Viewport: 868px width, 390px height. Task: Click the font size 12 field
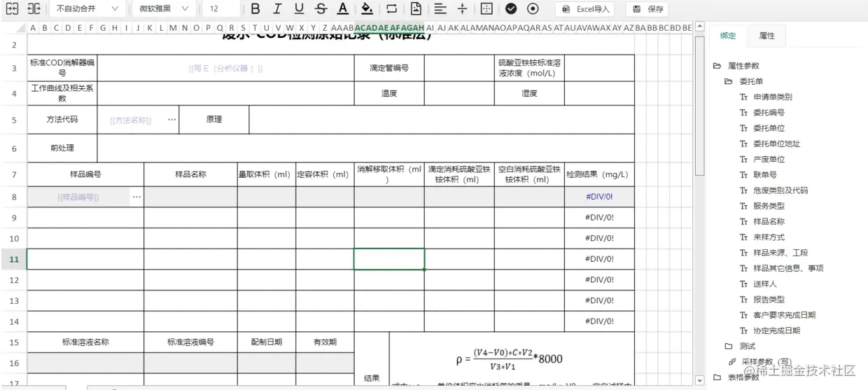[221, 9]
